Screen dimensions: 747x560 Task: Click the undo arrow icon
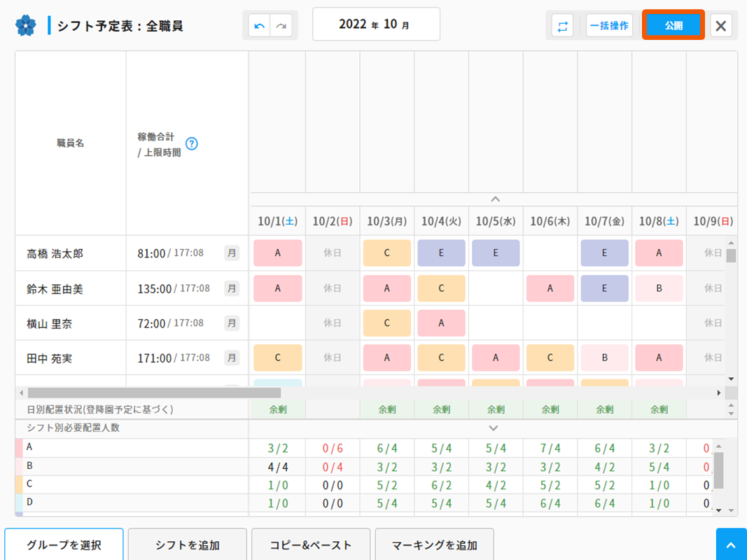tap(260, 26)
